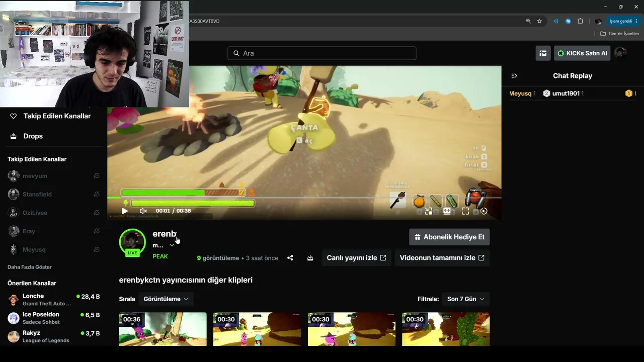Open the third clip thumbnail with the witch hat

351,329
